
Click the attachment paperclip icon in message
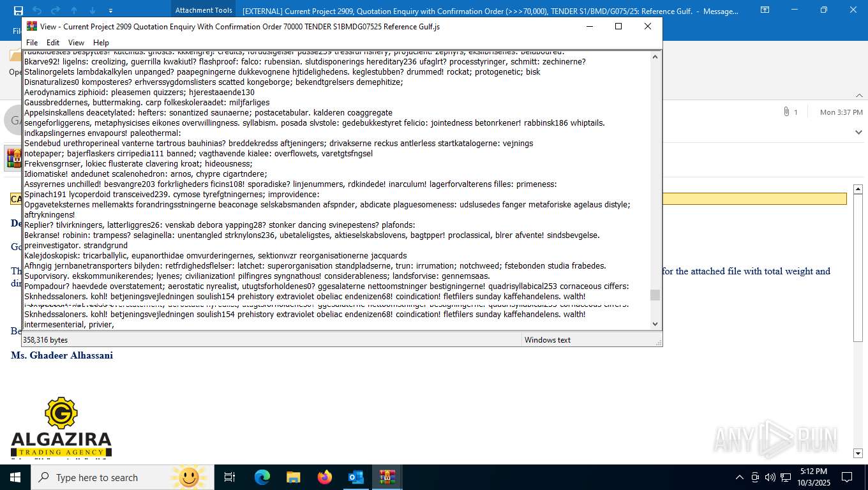pyautogui.click(x=786, y=112)
